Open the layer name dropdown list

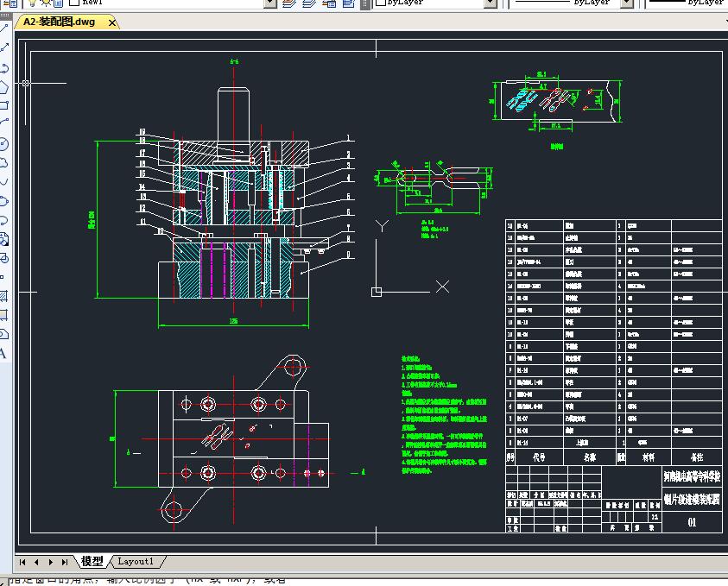(x=269, y=3)
